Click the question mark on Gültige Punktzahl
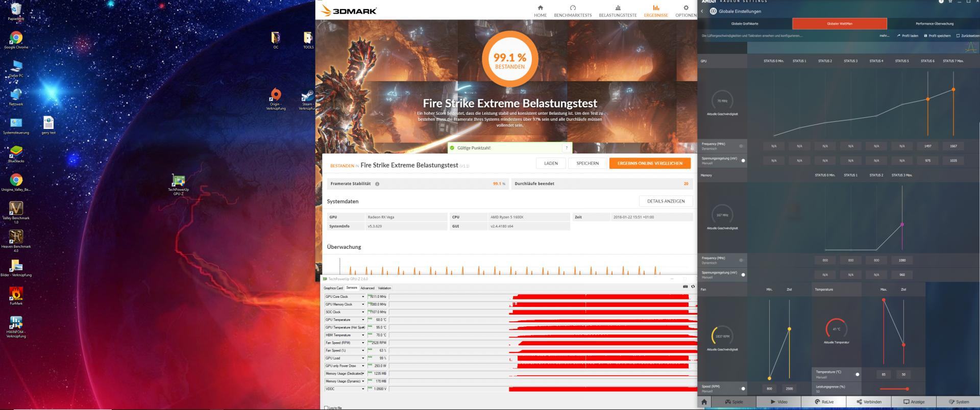 click(566, 148)
